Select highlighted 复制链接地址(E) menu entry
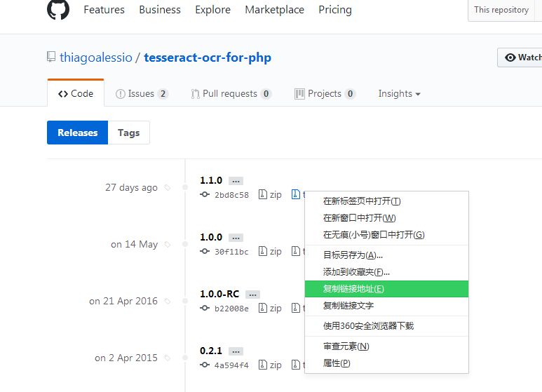The height and width of the screenshot is (392, 542). [386, 289]
